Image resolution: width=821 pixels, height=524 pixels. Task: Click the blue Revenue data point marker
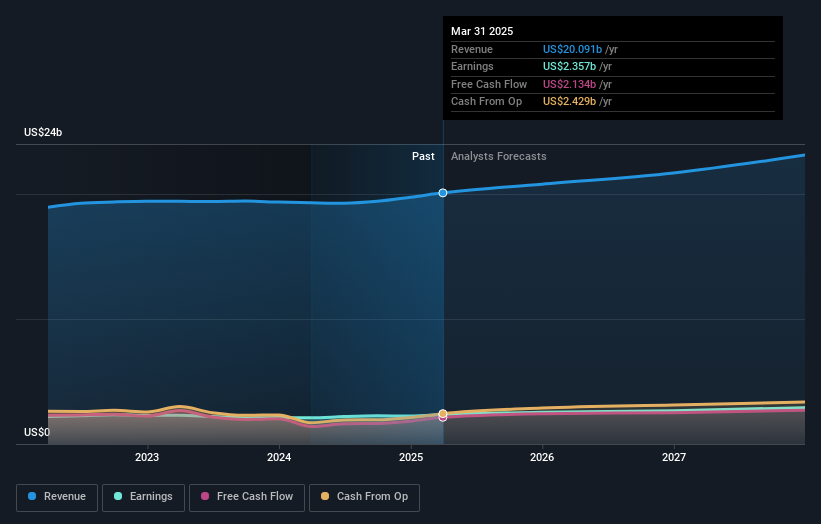(443, 193)
